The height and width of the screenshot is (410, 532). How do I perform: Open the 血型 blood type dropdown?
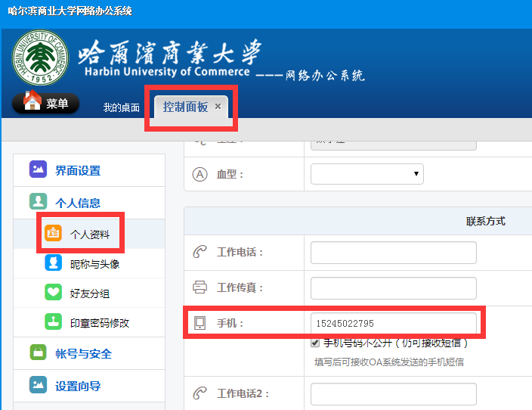coord(367,174)
